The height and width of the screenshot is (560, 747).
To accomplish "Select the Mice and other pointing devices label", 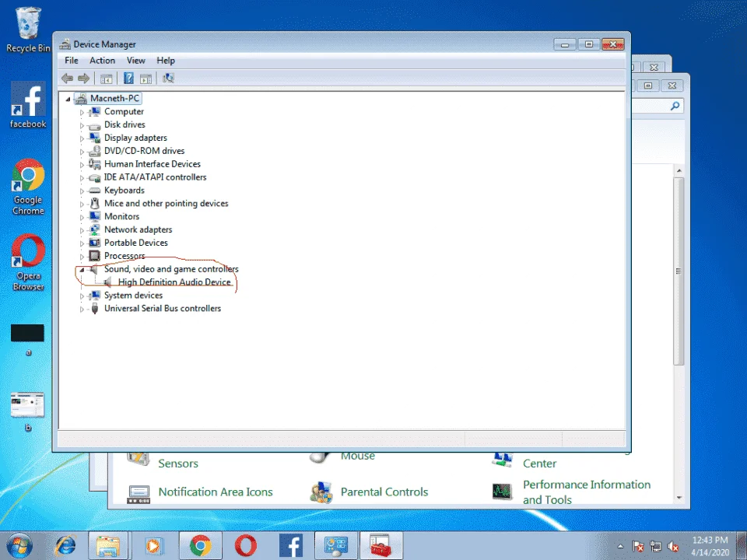I will coord(167,203).
